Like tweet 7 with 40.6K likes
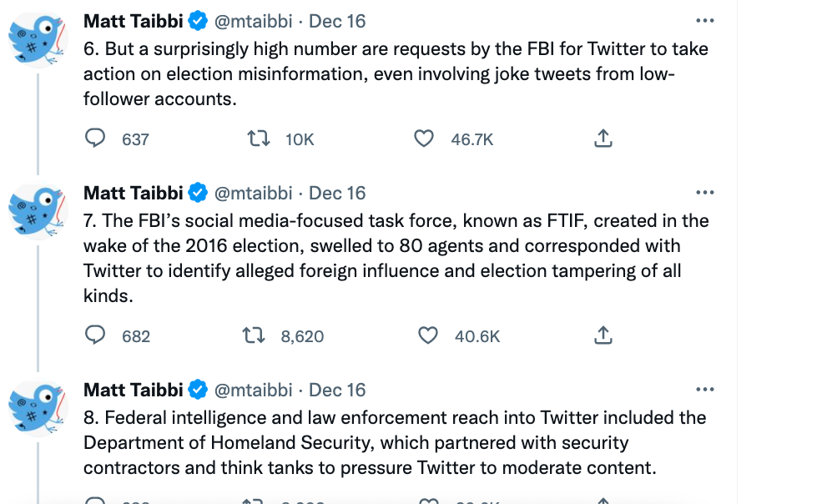This screenshot has height=504, width=822. pyautogui.click(x=428, y=335)
